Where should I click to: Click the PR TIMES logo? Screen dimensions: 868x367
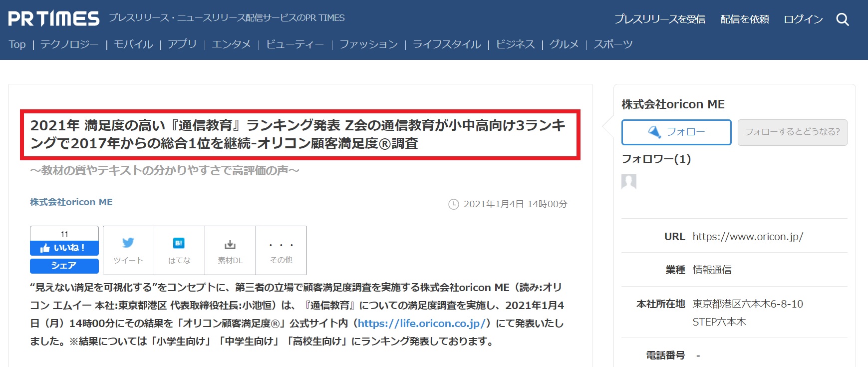tap(54, 18)
